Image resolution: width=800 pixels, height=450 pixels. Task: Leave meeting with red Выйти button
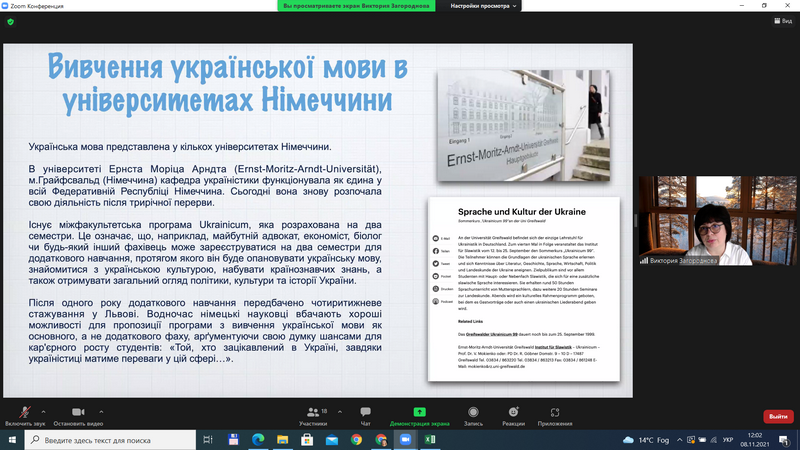click(778, 416)
